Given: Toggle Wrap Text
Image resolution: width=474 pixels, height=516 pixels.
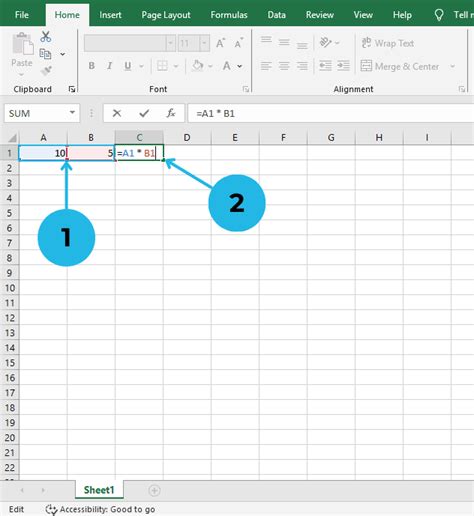Looking at the screenshot, I should tap(388, 43).
